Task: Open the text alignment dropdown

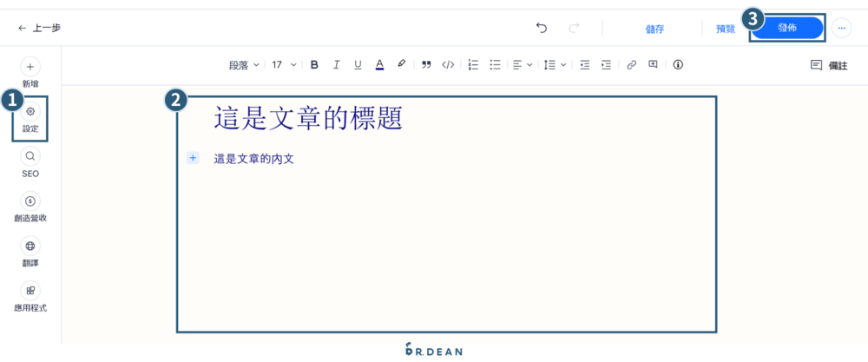Action: (522, 65)
